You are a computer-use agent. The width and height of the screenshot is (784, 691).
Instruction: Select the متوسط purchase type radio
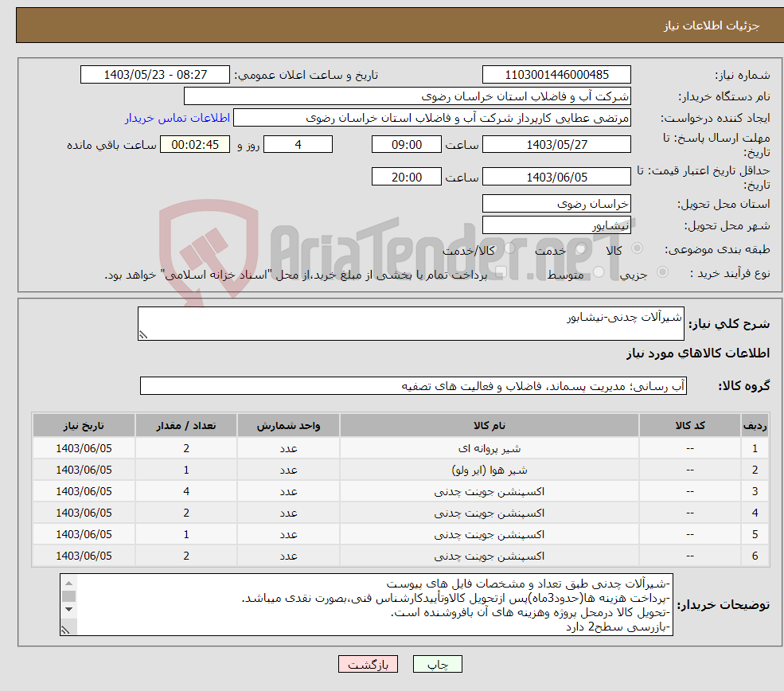click(599, 272)
